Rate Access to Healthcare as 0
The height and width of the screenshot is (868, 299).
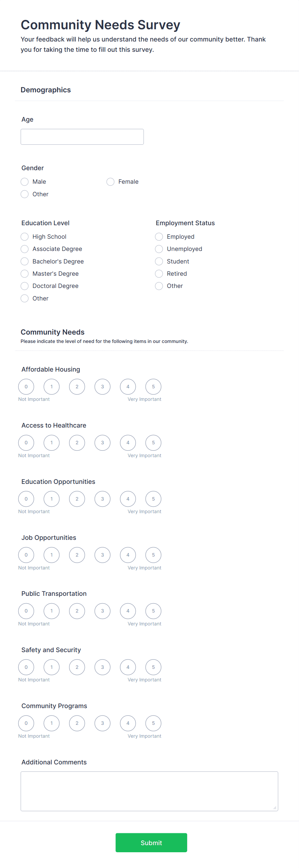coord(26,443)
